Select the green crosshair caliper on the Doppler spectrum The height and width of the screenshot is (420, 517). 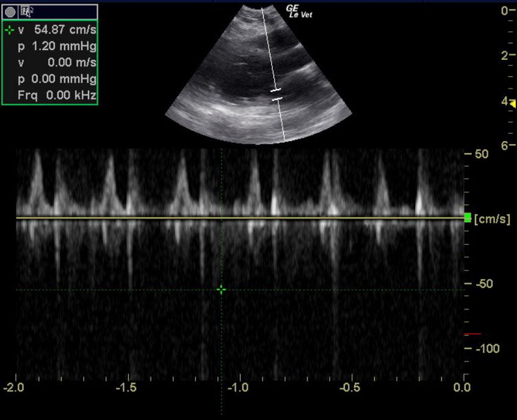221,290
